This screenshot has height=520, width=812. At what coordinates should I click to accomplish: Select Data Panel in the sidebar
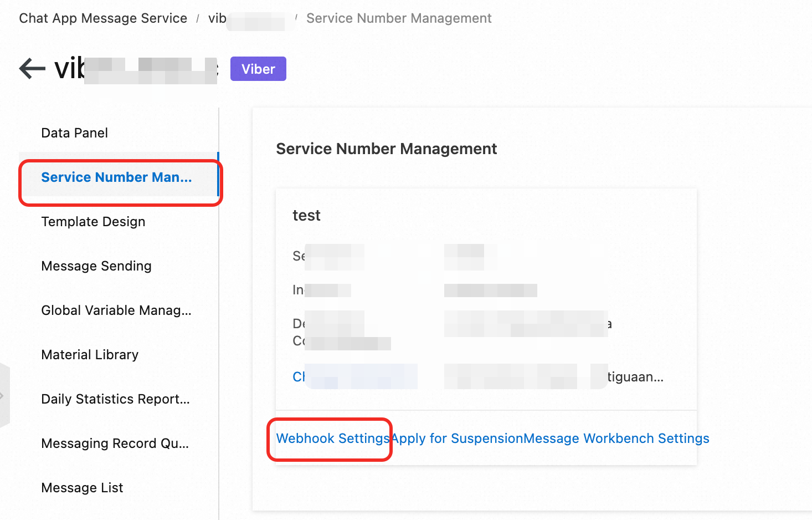(74, 132)
